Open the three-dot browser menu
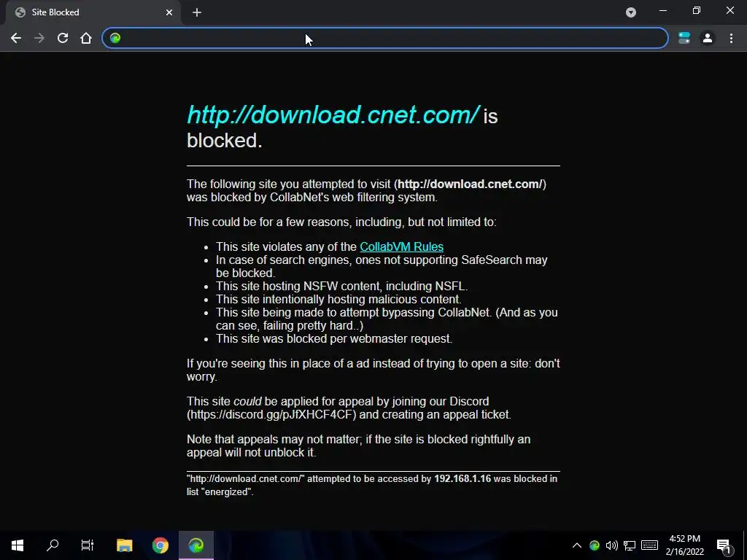The height and width of the screenshot is (560, 747). click(x=731, y=38)
